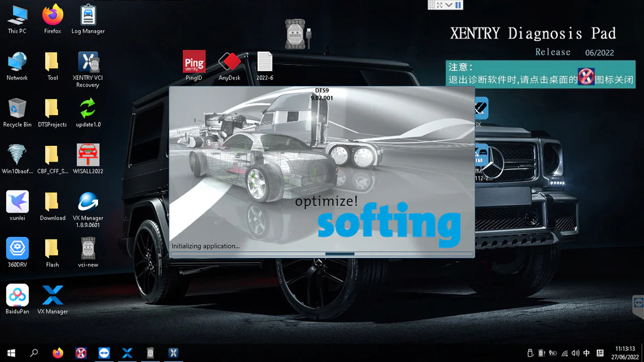Click the Safely Remove Hardware tray icon
Screen dimensions: 644x362
point(530,353)
